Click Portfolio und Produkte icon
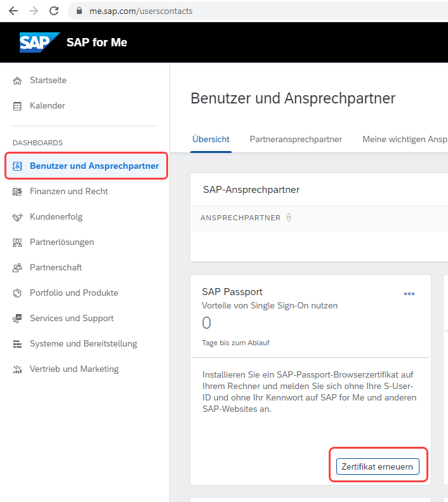Screen dimensions: 448x502 (17, 293)
